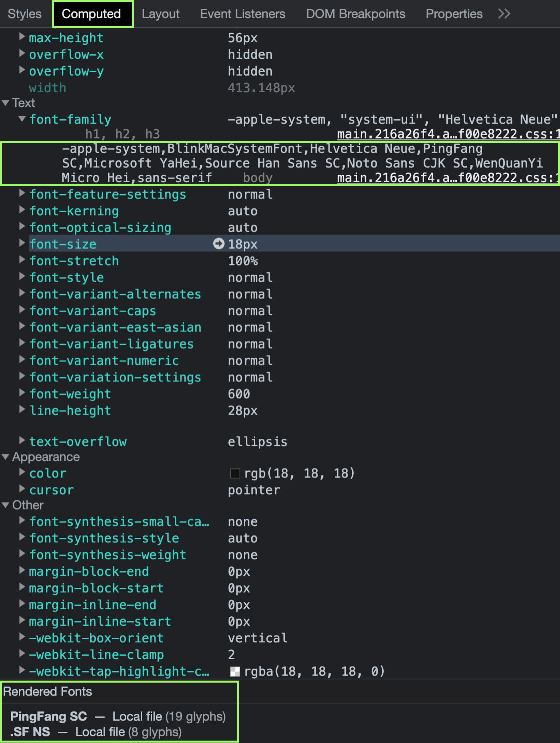
Task: Expand the cursor property
Action: (22, 489)
